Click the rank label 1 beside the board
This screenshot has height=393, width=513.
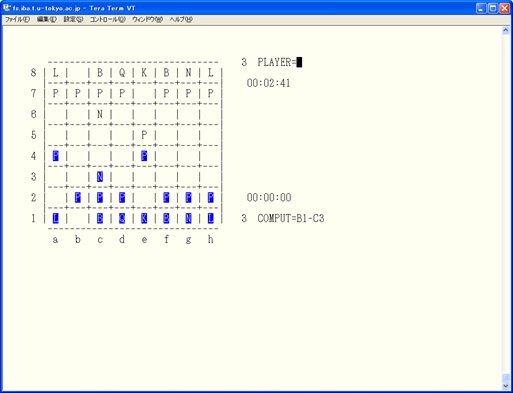(33, 218)
